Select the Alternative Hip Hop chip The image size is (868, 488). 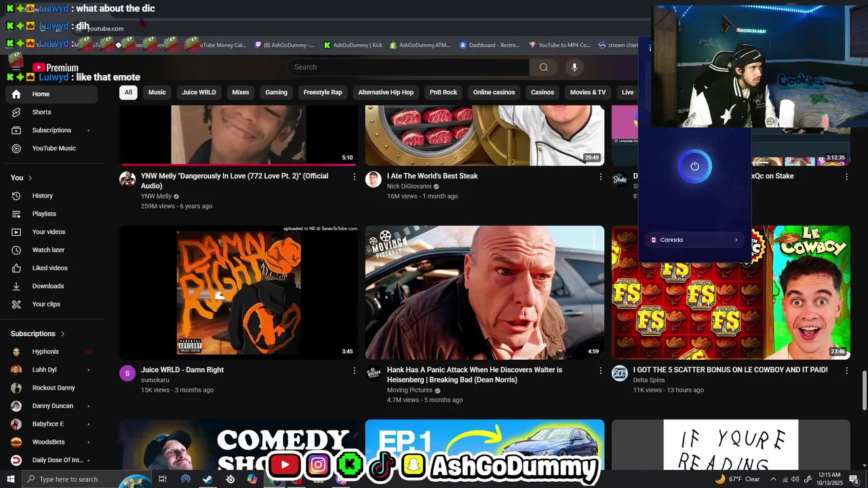click(x=386, y=92)
